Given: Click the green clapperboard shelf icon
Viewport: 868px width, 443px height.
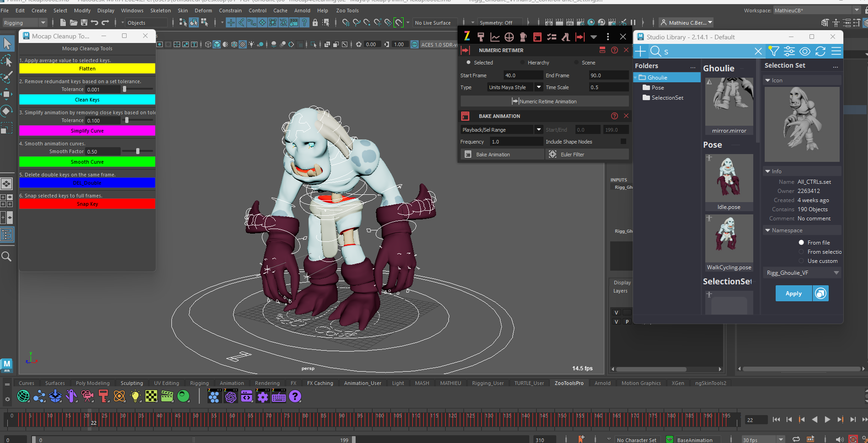Looking at the screenshot, I should (x=167, y=396).
